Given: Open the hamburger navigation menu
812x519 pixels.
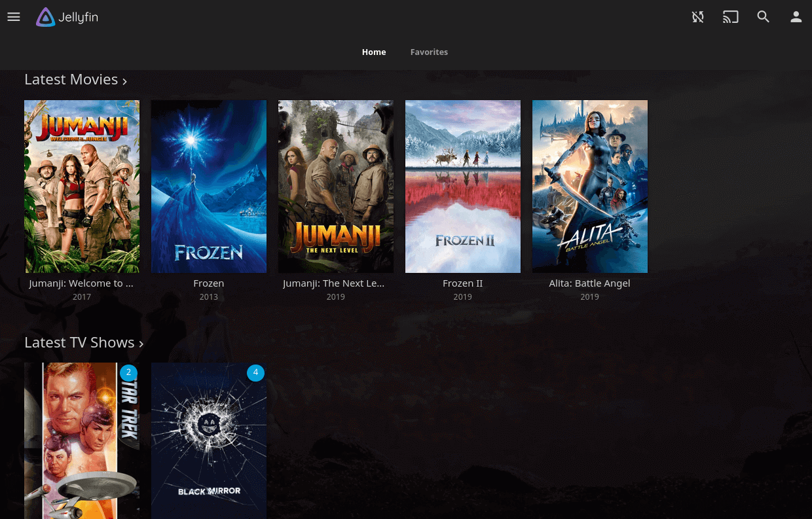Looking at the screenshot, I should (14, 17).
